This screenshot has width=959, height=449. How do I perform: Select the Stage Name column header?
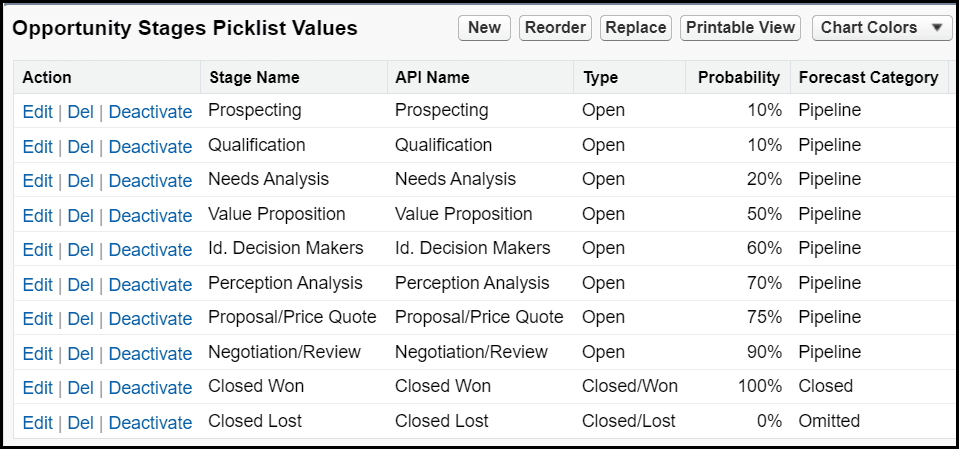(x=254, y=78)
